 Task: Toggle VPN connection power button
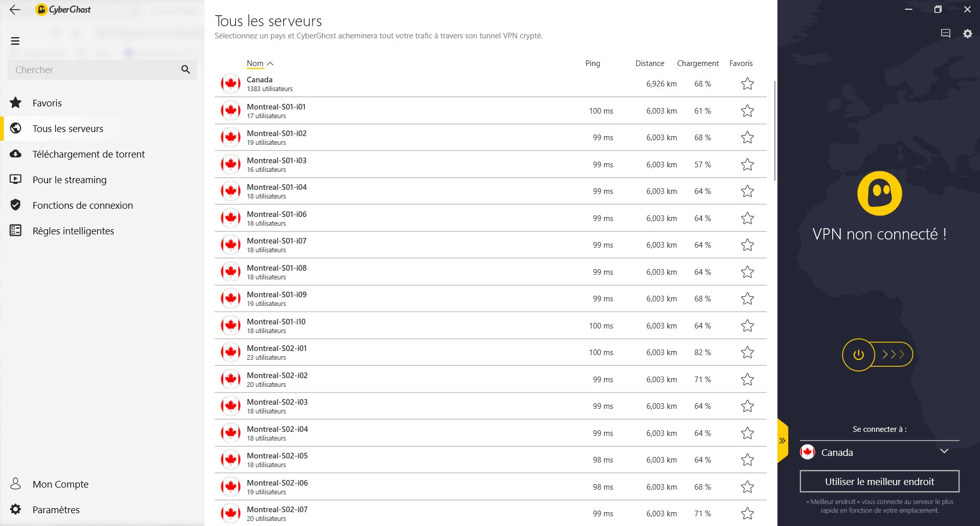tap(858, 355)
